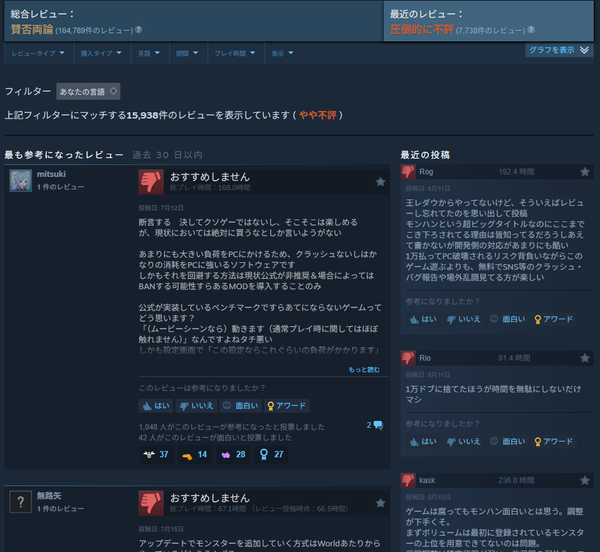
Task: Click thumbs-down icon on Rio's post
Action: coord(408,358)
